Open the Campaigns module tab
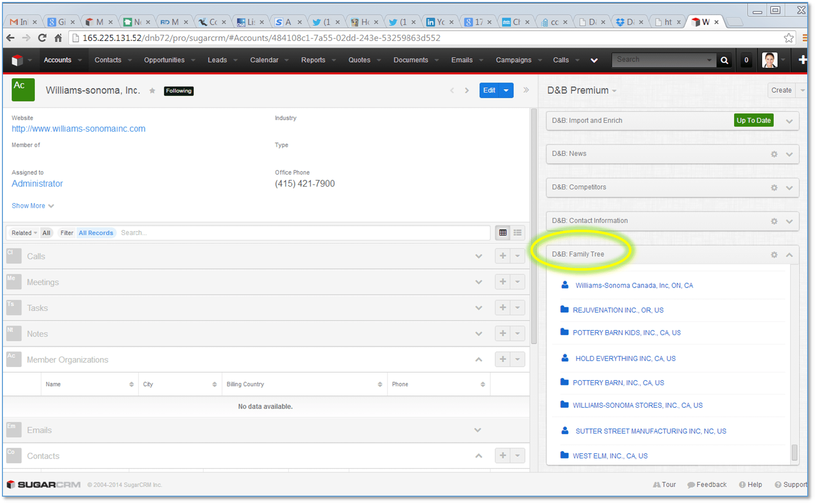816x504 pixels. (514, 60)
